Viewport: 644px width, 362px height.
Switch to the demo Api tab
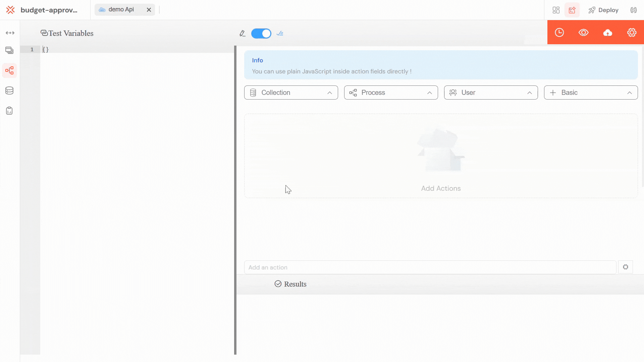[121, 9]
